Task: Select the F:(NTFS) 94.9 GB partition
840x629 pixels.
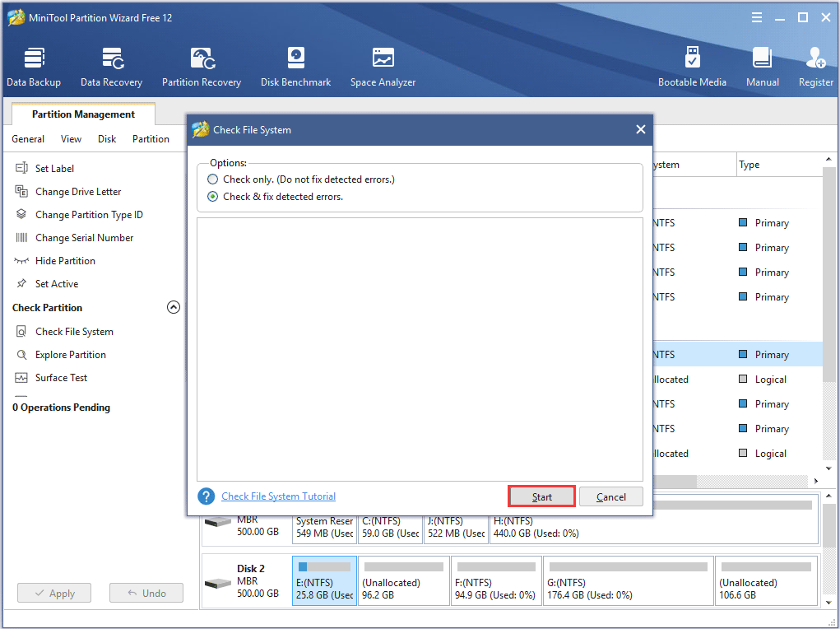Action: tap(496, 580)
